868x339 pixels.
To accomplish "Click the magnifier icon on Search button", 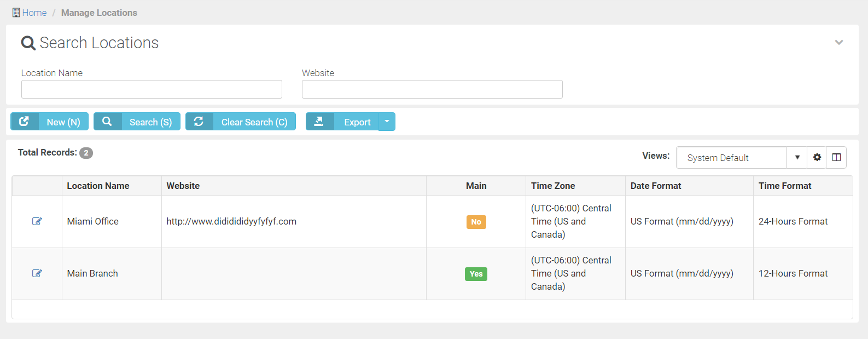I will [107, 122].
